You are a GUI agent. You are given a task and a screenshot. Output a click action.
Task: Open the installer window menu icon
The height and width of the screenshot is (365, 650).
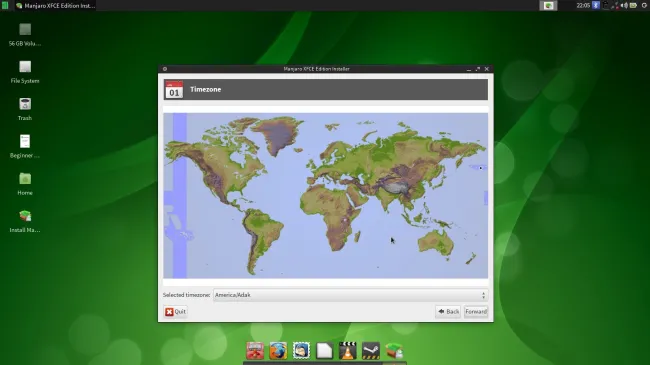(165, 69)
